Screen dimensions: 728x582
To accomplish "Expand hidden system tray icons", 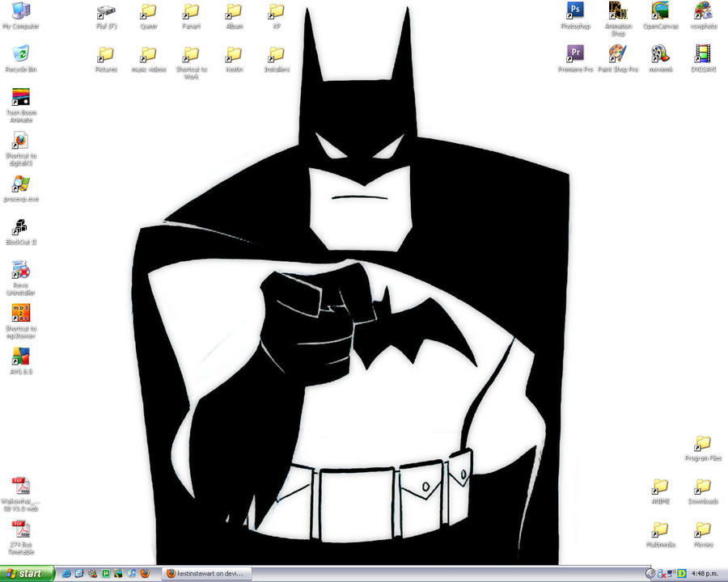I will tap(650, 574).
